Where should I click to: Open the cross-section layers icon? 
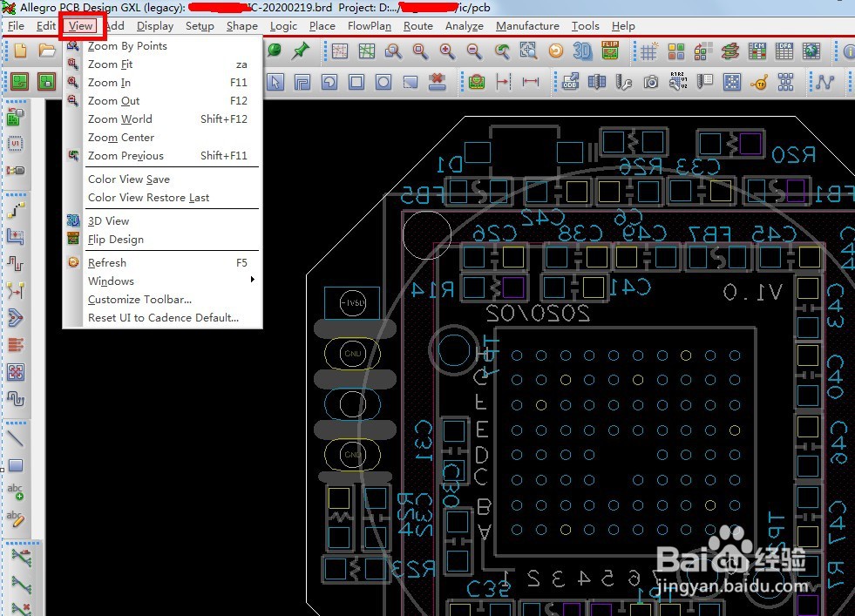coord(730,51)
